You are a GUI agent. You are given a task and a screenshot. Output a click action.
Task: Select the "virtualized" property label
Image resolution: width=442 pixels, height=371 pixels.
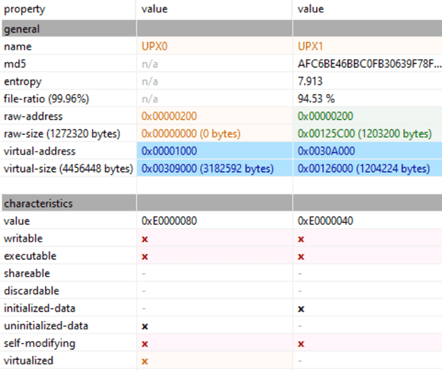[x=29, y=360]
